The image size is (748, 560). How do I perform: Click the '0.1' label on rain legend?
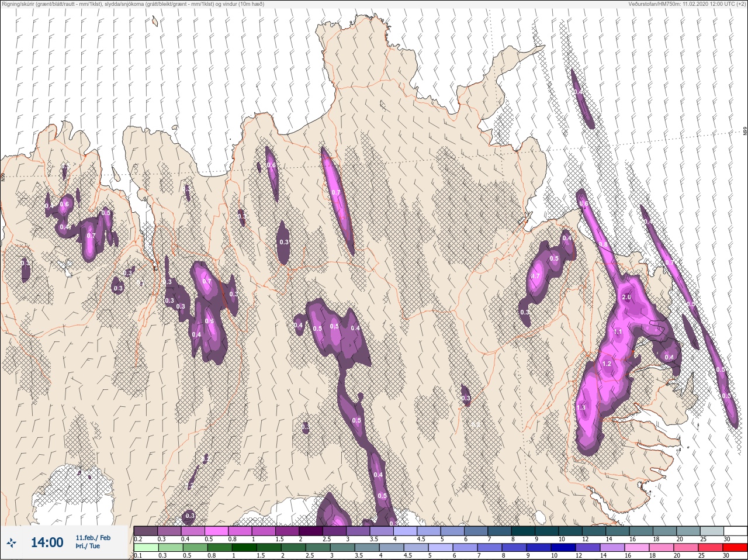tap(137, 556)
